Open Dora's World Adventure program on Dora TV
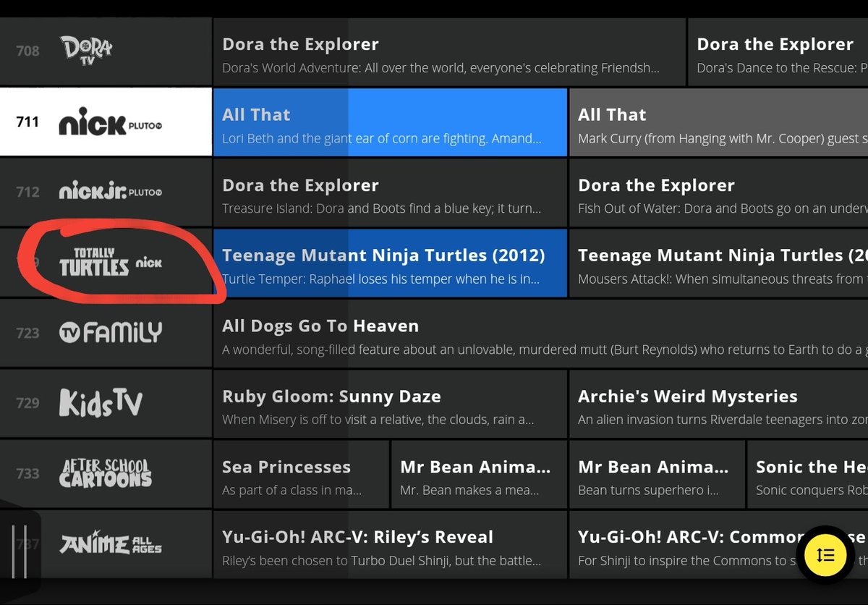 pyautogui.click(x=449, y=52)
